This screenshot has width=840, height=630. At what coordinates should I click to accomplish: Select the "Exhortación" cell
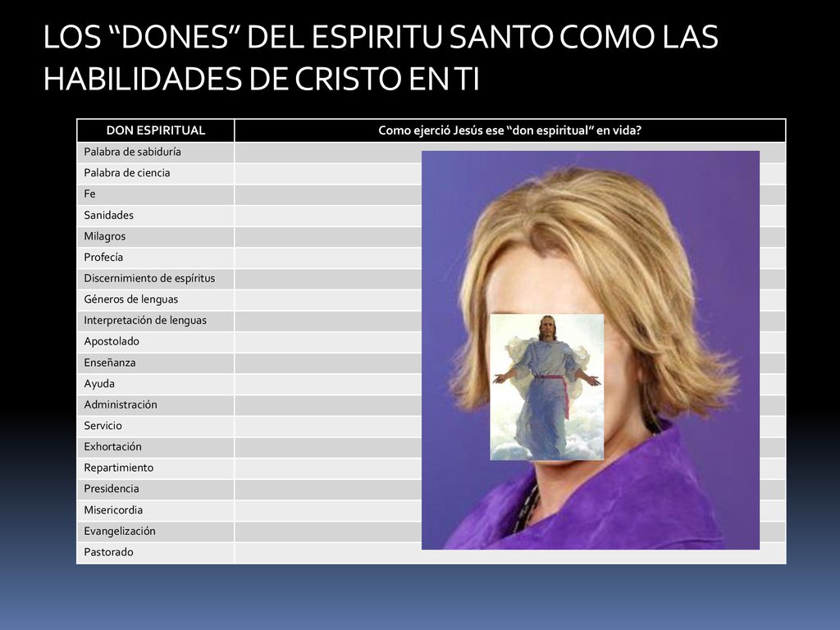click(x=156, y=447)
